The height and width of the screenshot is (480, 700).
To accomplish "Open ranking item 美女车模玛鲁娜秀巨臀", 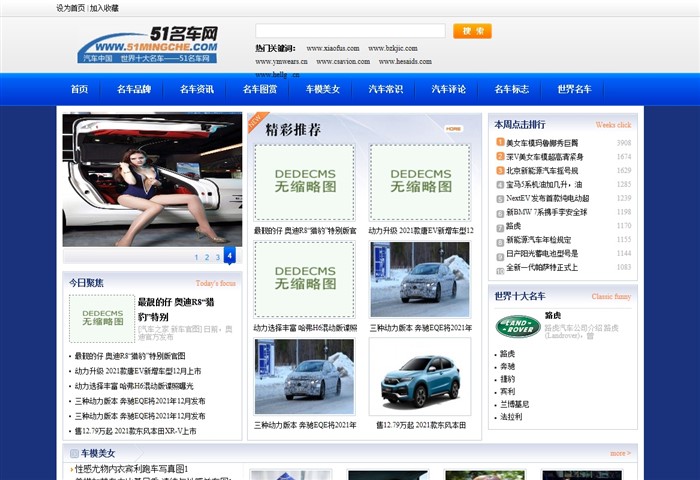I will [x=542, y=143].
